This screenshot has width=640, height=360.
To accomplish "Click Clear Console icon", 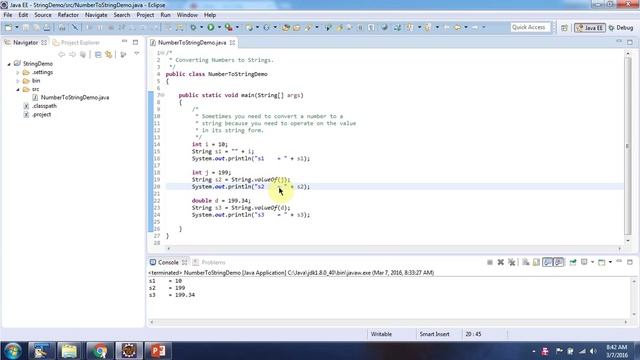I will tap(526, 262).
